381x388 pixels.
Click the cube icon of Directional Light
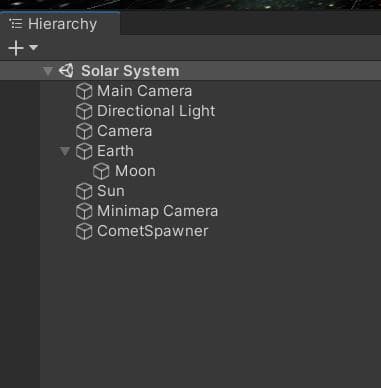point(84,111)
